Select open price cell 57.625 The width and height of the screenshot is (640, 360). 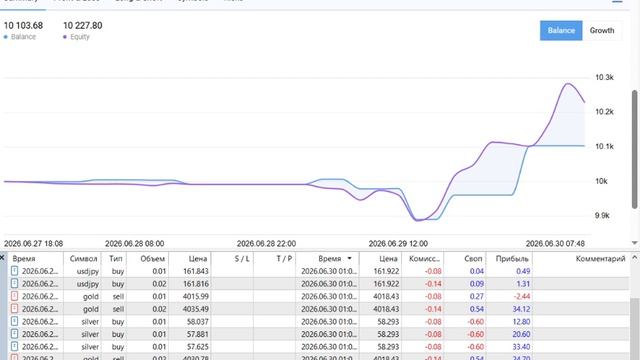tap(198, 347)
